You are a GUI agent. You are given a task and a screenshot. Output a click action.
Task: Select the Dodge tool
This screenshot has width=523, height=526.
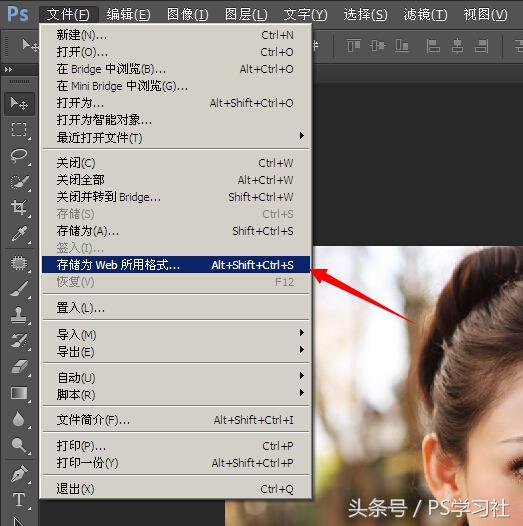point(19,445)
